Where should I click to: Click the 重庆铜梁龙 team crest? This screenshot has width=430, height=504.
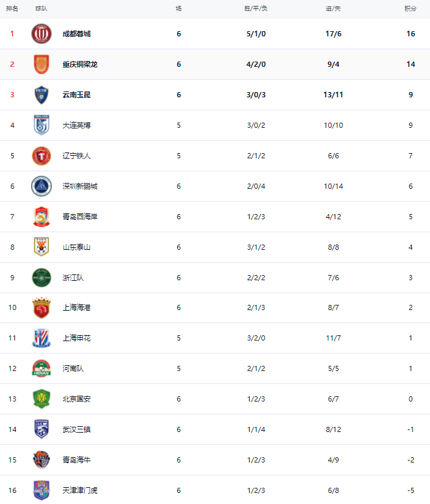tap(42, 64)
